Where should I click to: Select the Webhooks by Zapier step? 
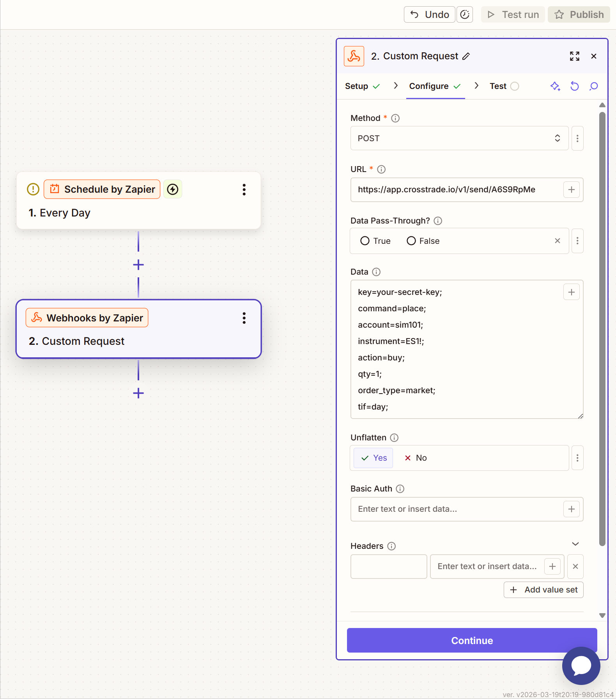(x=138, y=329)
